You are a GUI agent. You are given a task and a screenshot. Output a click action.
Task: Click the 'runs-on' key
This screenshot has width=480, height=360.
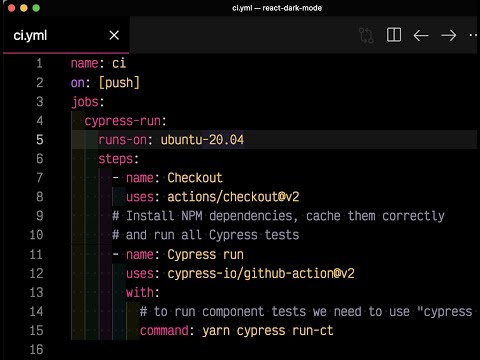[x=122, y=140]
